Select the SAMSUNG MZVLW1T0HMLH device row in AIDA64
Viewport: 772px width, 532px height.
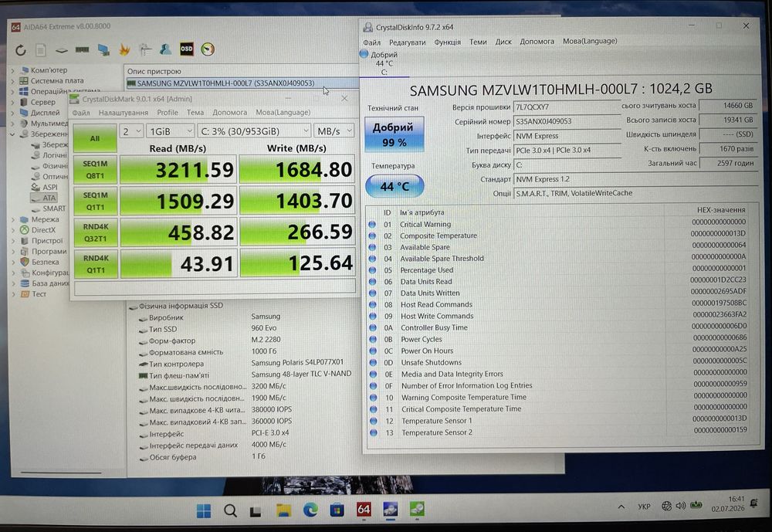pyautogui.click(x=242, y=83)
